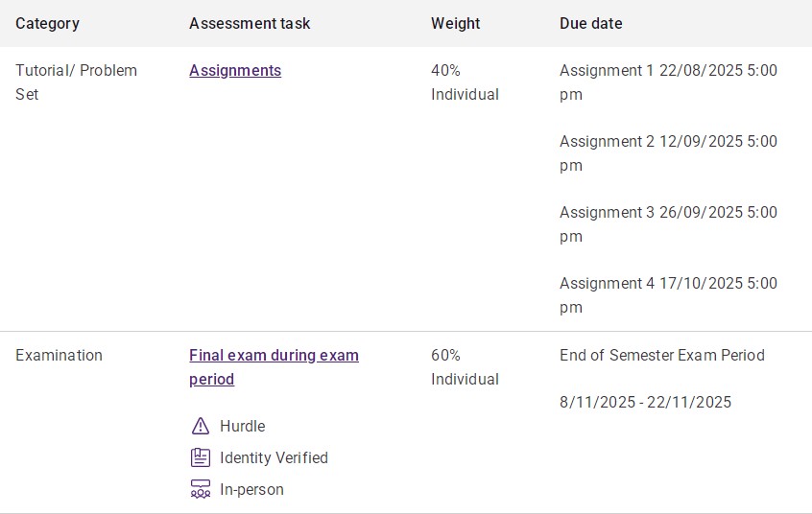Open the Assignments link

click(x=235, y=70)
